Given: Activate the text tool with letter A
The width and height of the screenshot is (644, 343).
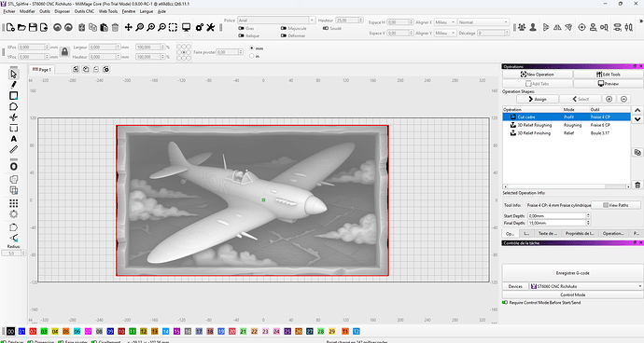Looking at the screenshot, I should (14, 139).
